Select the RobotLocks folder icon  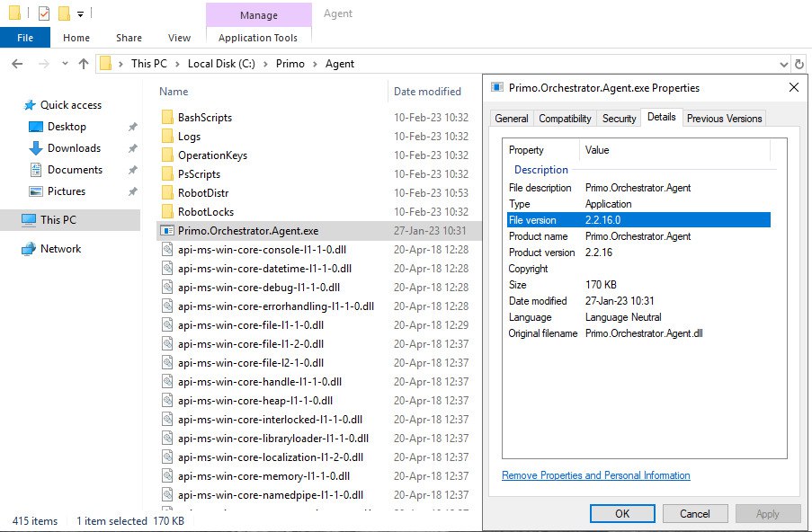point(167,212)
